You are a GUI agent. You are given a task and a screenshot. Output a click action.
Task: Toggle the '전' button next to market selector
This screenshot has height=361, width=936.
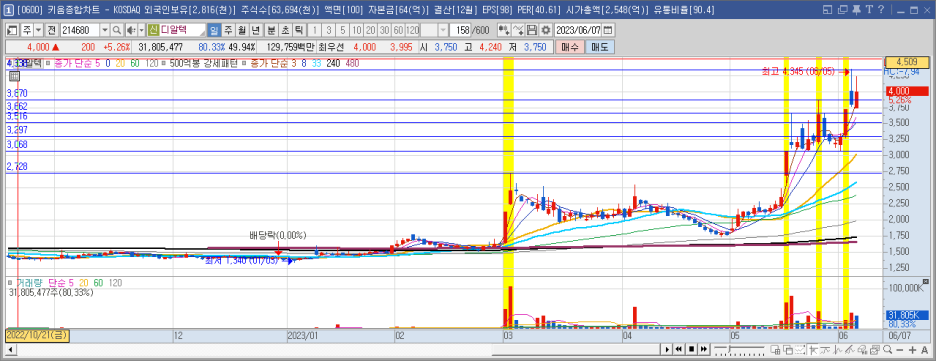click(x=51, y=30)
